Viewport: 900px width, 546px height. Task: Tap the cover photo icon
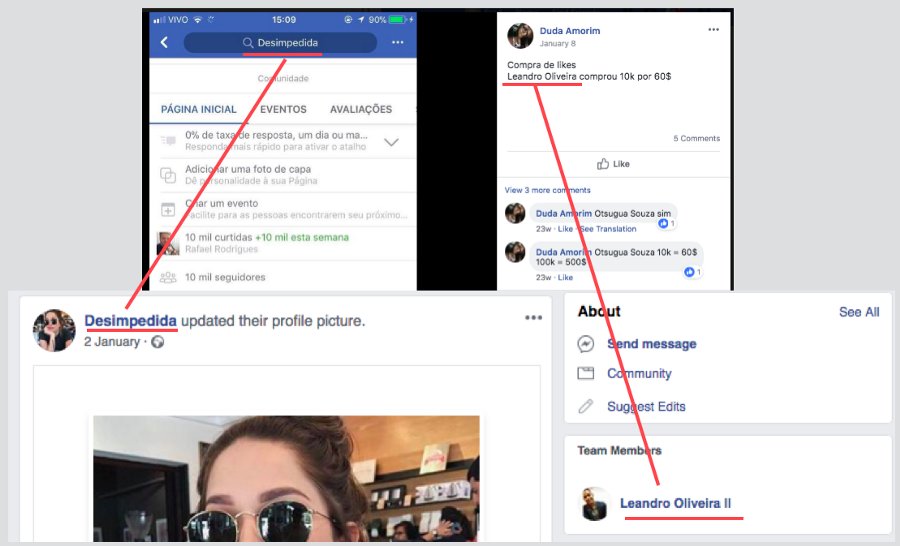click(168, 175)
